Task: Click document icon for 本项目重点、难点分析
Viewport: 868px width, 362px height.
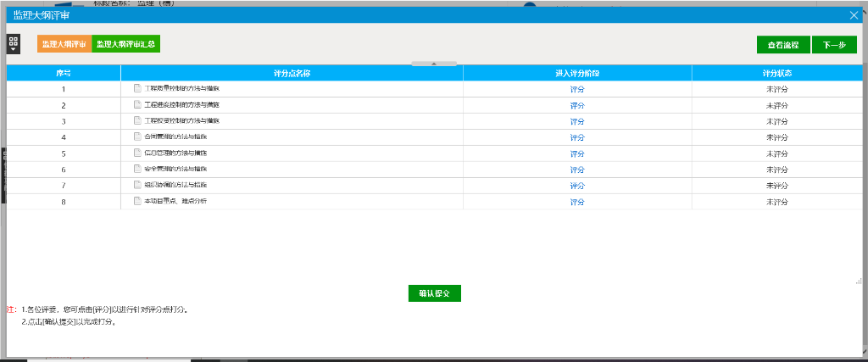Action: click(137, 201)
